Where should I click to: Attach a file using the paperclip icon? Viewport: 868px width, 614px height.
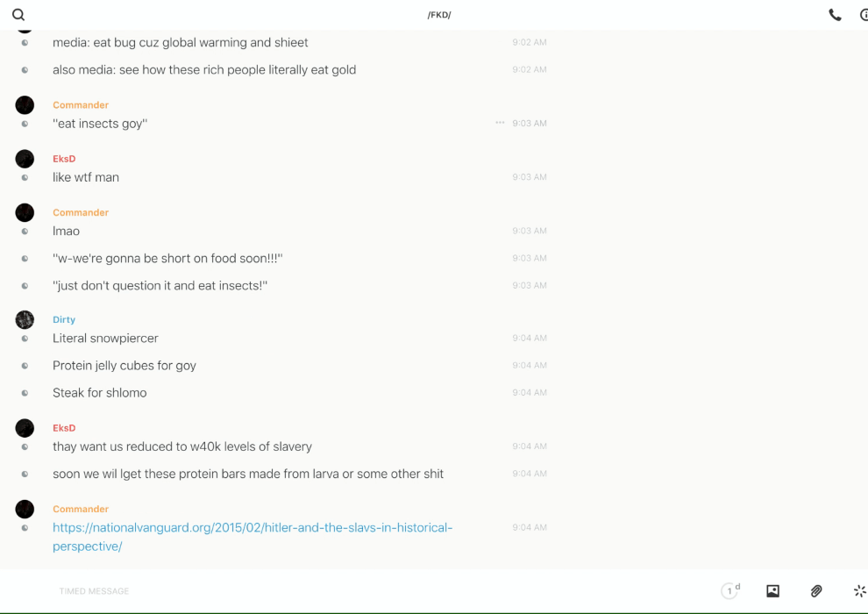pyautogui.click(x=816, y=591)
